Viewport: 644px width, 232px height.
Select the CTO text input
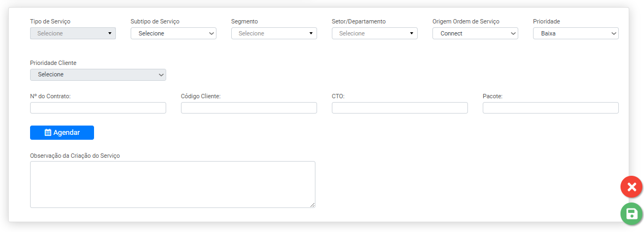click(400, 108)
